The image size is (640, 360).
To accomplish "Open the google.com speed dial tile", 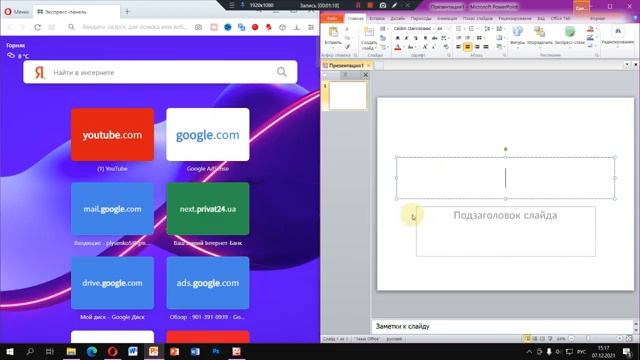I will point(208,135).
